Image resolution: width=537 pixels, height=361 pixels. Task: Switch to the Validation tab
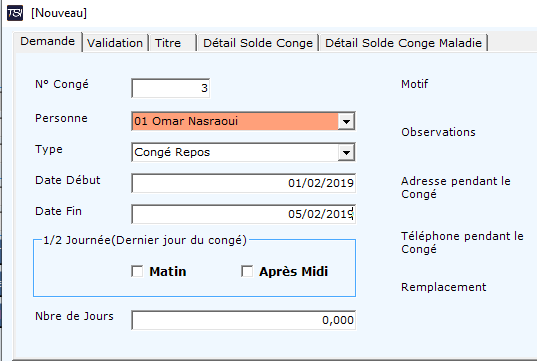coord(115,43)
